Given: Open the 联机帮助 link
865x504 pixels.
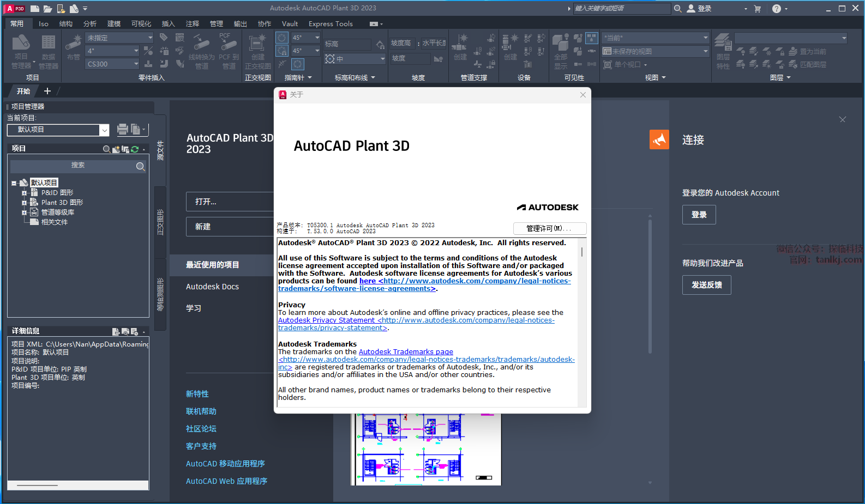Looking at the screenshot, I should point(201,411).
